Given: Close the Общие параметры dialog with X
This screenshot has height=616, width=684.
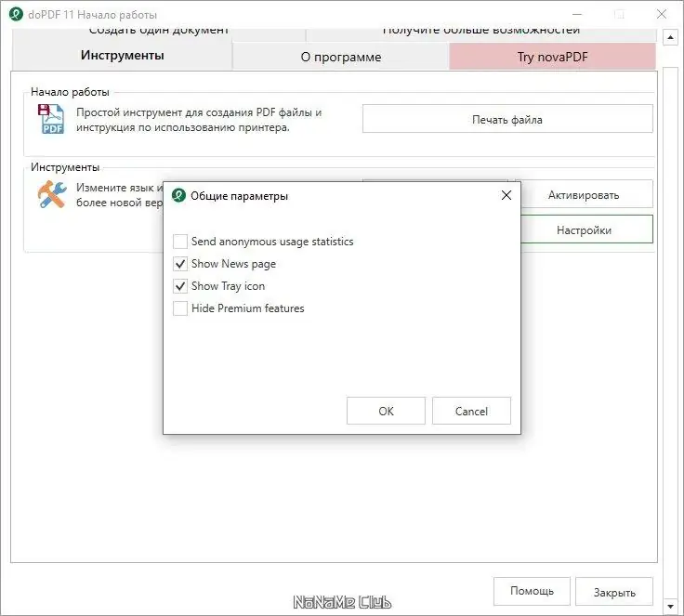Looking at the screenshot, I should coord(506,196).
